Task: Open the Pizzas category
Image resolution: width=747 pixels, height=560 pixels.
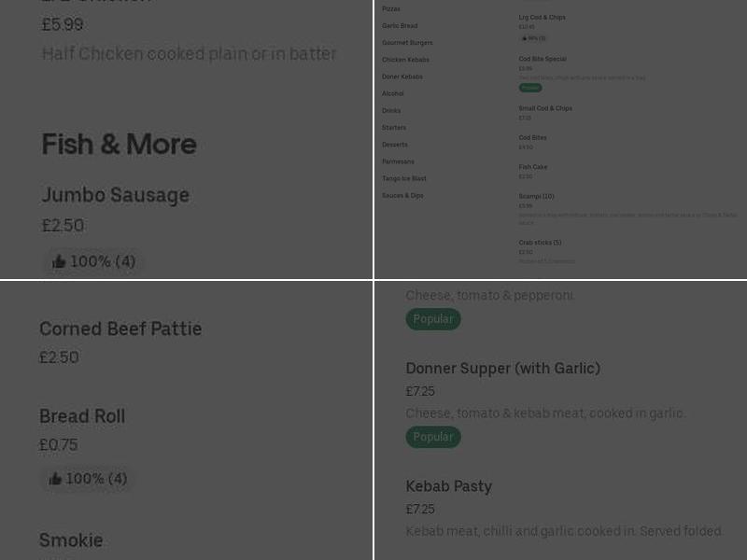Action: 391,8
